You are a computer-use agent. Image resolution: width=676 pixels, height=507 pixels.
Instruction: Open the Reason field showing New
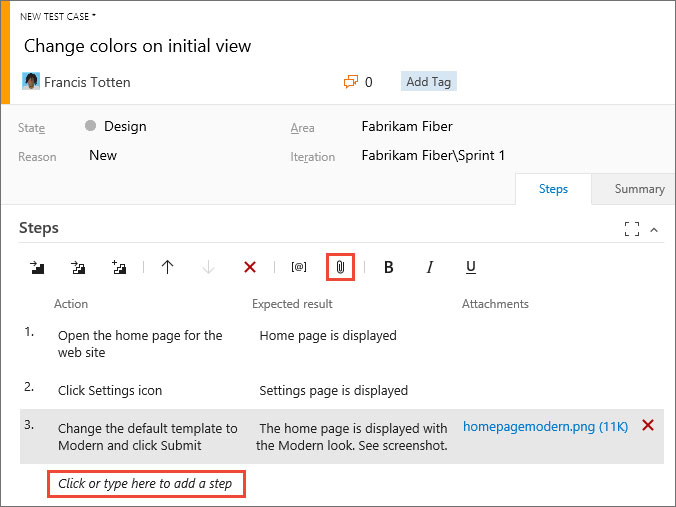103,155
